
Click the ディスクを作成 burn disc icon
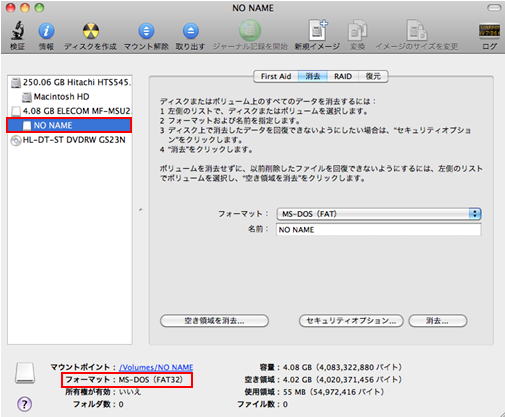(x=91, y=31)
